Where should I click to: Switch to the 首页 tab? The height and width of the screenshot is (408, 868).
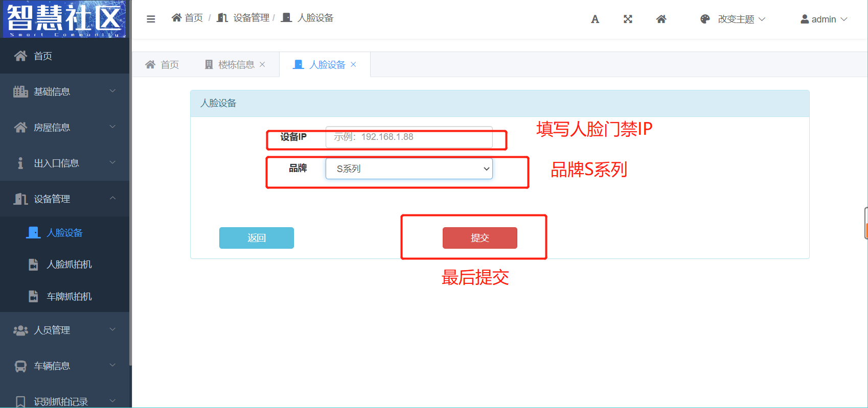163,65
